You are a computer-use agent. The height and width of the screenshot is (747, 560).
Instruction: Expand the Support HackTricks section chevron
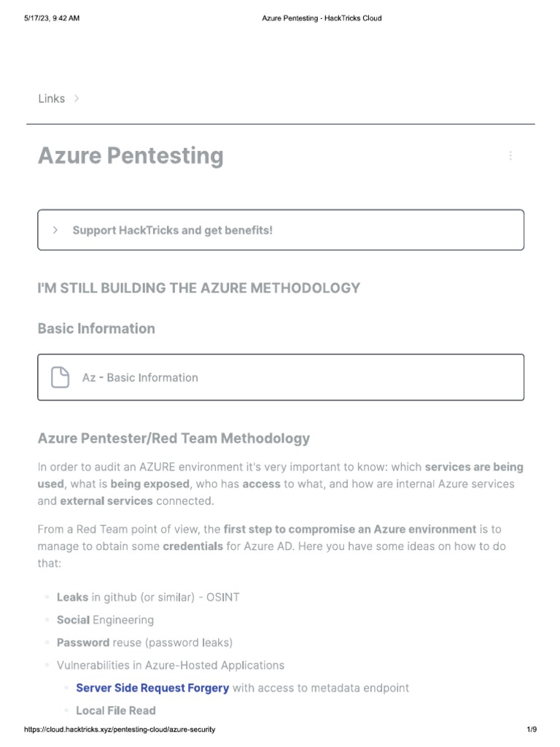click(55, 230)
